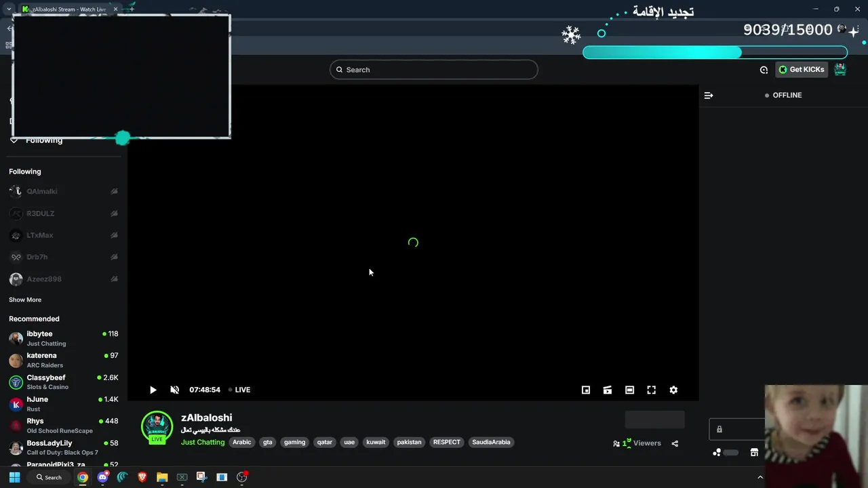Collapse the chat panel
868x488 pixels.
coord(709,96)
